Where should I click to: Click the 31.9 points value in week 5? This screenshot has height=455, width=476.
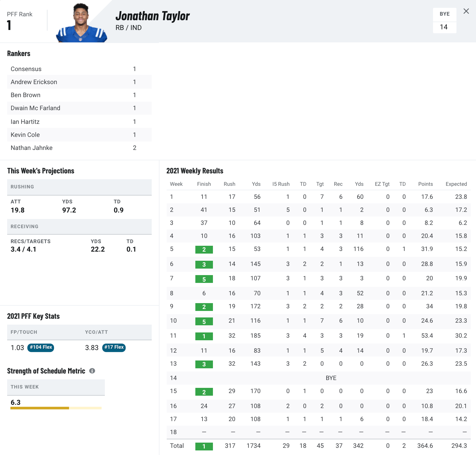(427, 249)
